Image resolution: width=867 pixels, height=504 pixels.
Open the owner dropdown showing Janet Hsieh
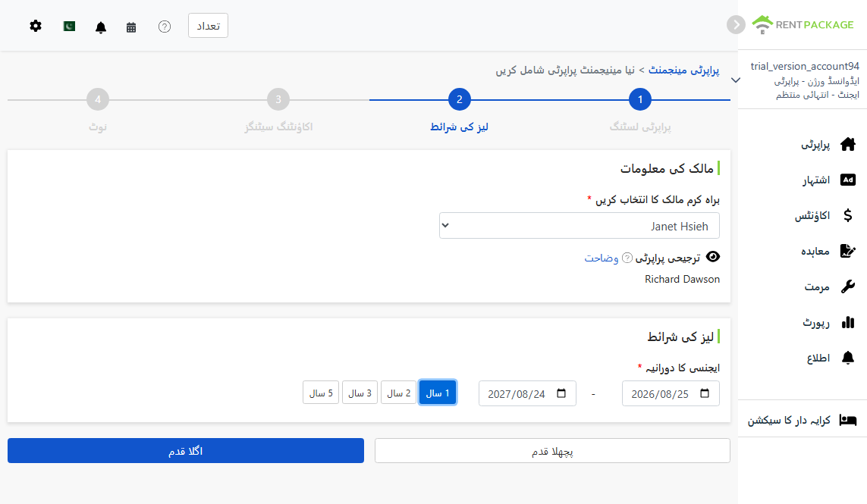point(579,226)
